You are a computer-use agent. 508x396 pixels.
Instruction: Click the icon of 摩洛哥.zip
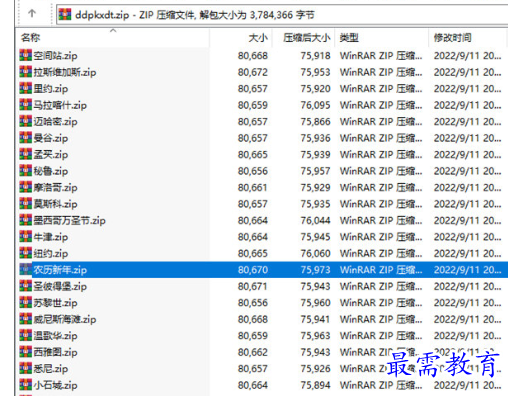point(26,187)
